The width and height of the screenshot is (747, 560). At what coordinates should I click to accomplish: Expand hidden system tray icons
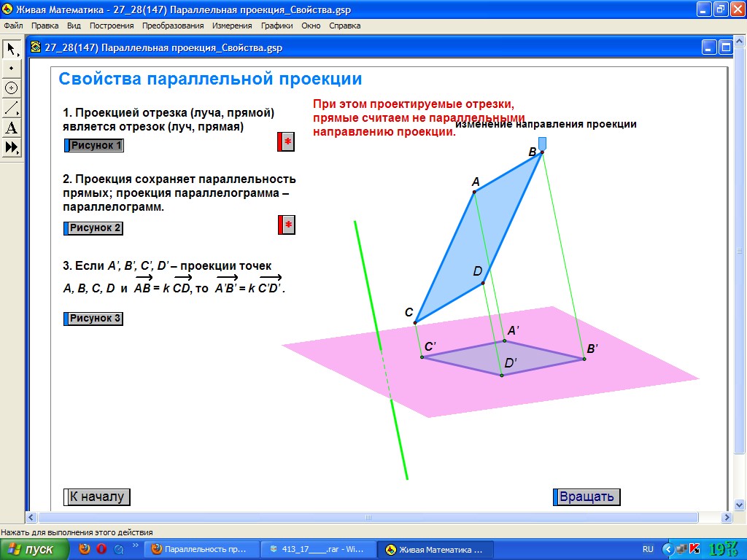(x=667, y=549)
